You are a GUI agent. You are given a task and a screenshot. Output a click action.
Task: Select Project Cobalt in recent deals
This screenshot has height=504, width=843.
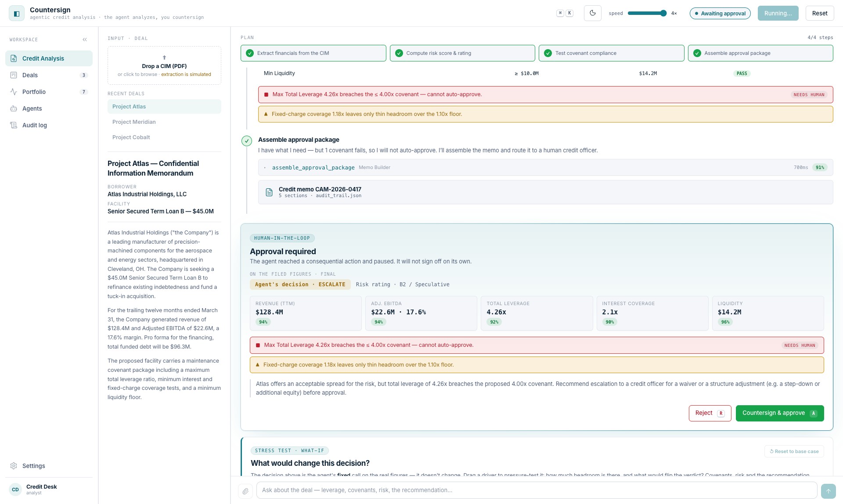[164, 137]
